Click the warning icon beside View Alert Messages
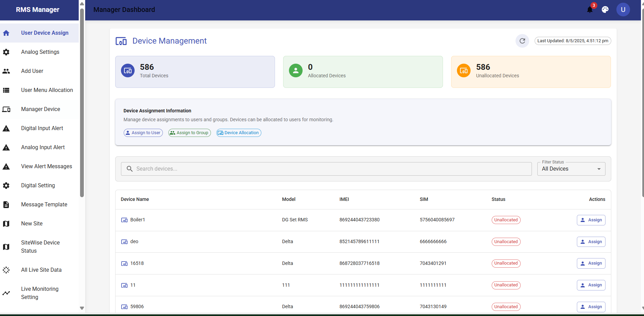Image resolution: width=644 pixels, height=316 pixels. pos(6,167)
